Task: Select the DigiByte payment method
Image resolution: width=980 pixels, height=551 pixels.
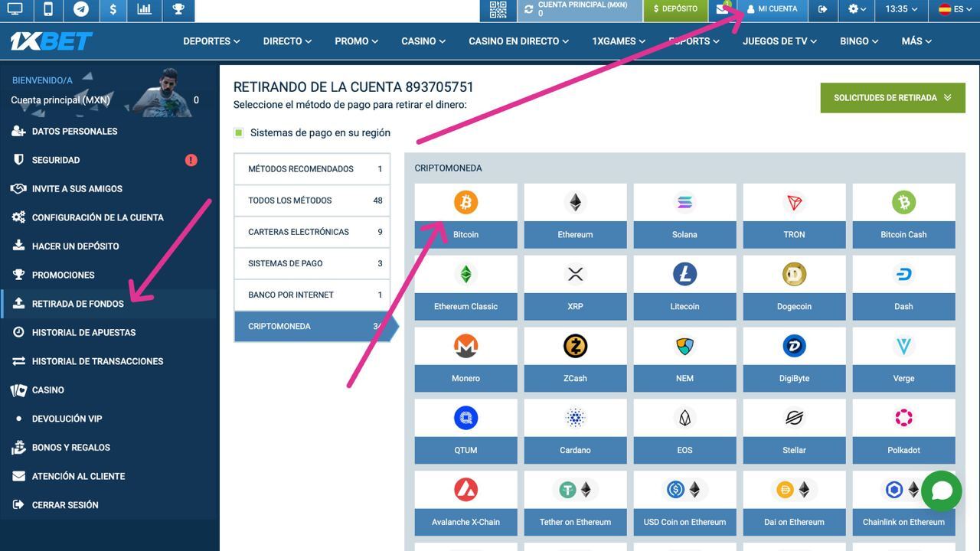Action: point(794,360)
